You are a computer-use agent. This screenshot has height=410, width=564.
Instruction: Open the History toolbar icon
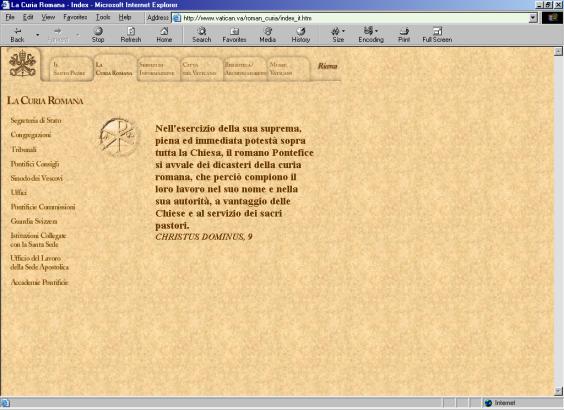(x=301, y=31)
